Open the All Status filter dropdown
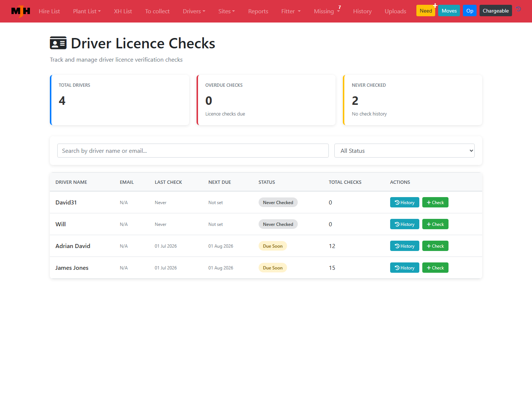 [404, 151]
